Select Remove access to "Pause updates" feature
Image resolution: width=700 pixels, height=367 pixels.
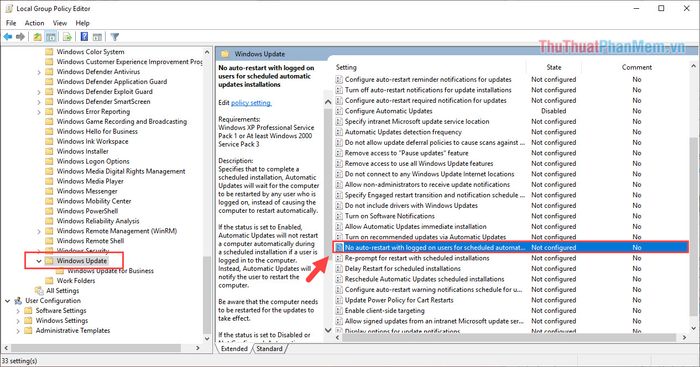(406, 153)
